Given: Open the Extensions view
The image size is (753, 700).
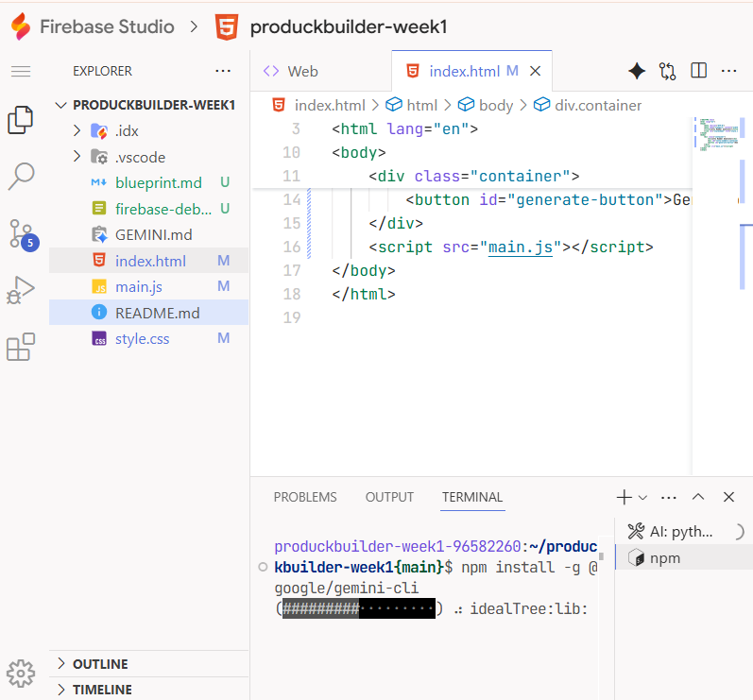Looking at the screenshot, I should 21,347.
